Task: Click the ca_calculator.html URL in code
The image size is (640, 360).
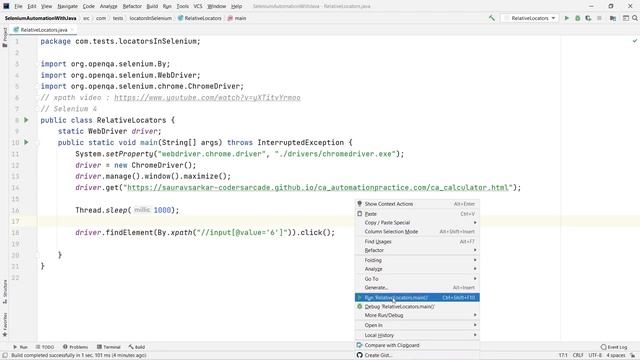Action: click(318, 187)
